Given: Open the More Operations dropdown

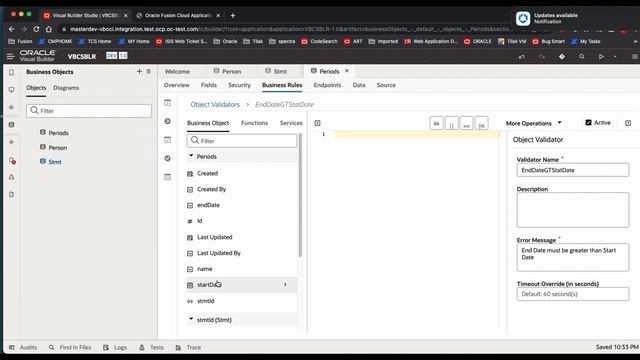Looking at the screenshot, I should click(533, 123).
